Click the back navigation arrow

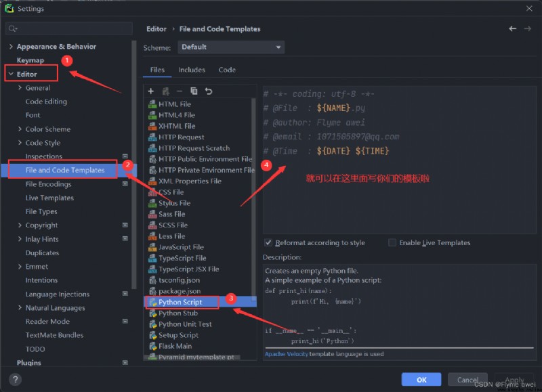tap(513, 28)
